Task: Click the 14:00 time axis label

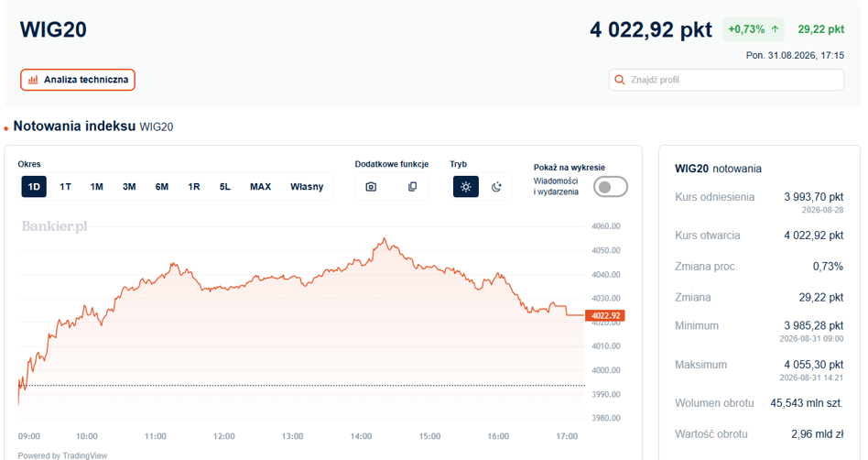Action: tap(361, 437)
